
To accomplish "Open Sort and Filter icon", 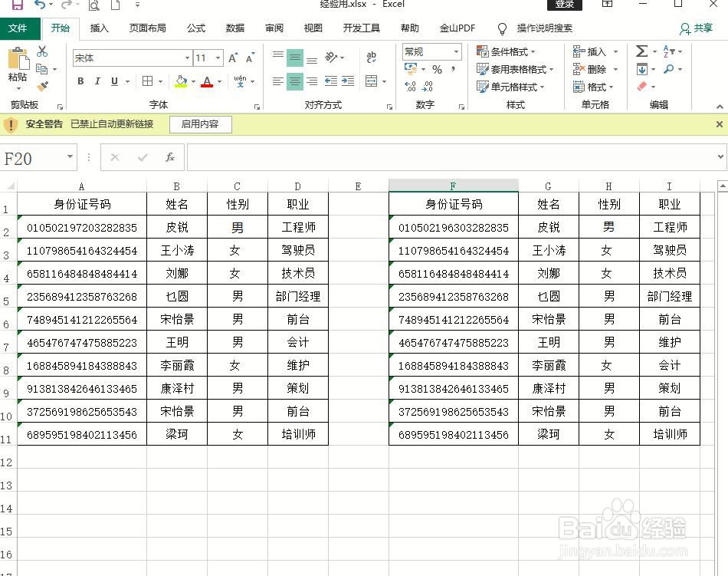I will (x=669, y=51).
